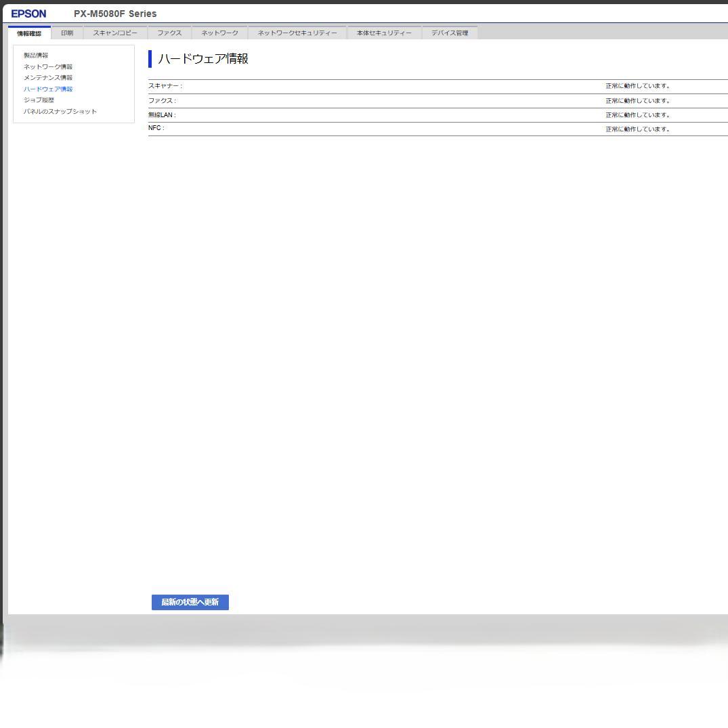Open the 本体セキュリティー tab

(x=384, y=33)
